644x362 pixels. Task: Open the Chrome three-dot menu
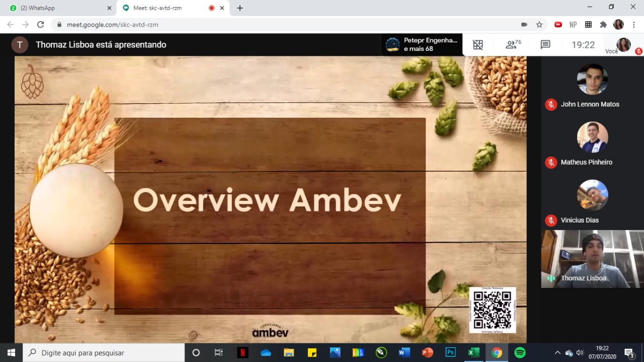[633, 24]
